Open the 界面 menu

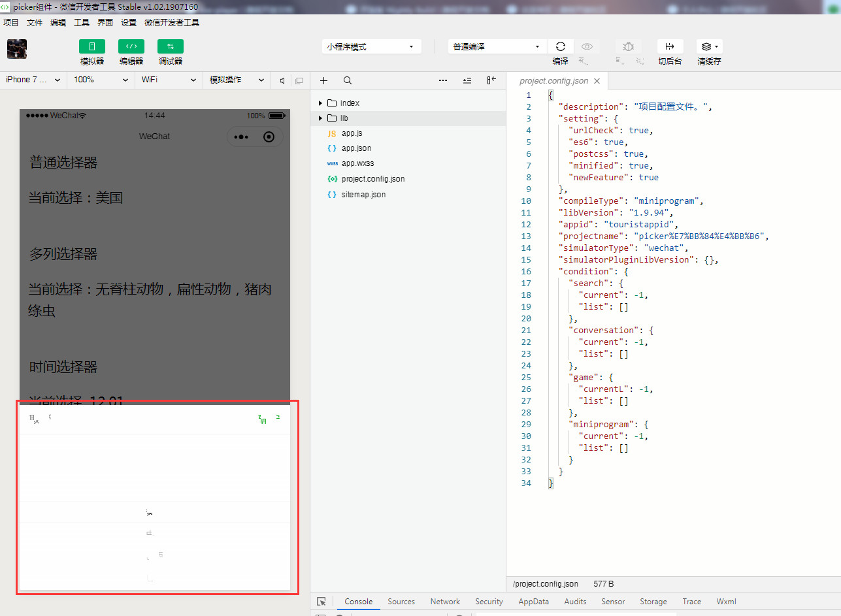pyautogui.click(x=105, y=22)
